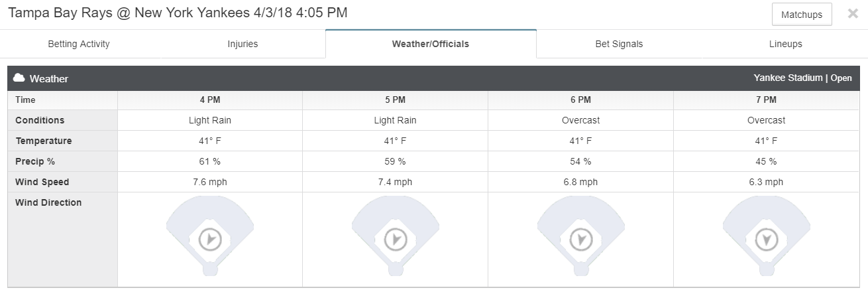Click the 7 PM column header
Screen dimensions: 868x294
pyautogui.click(x=766, y=100)
